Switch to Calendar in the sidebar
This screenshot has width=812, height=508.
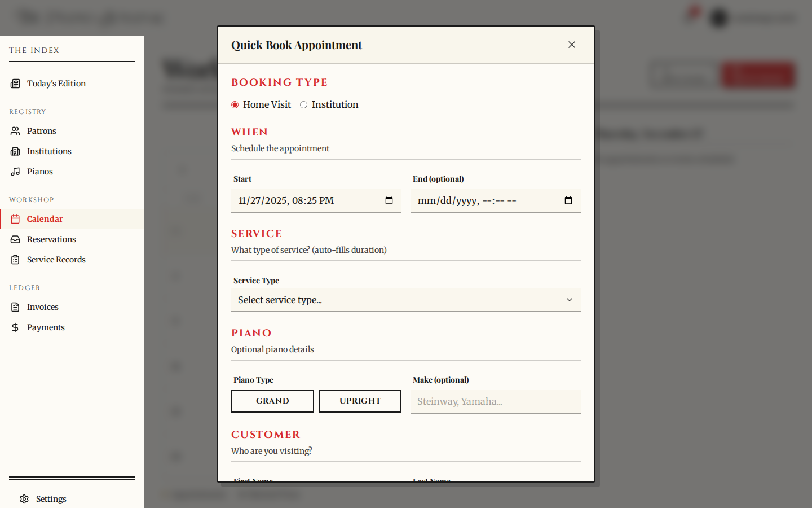(45, 218)
